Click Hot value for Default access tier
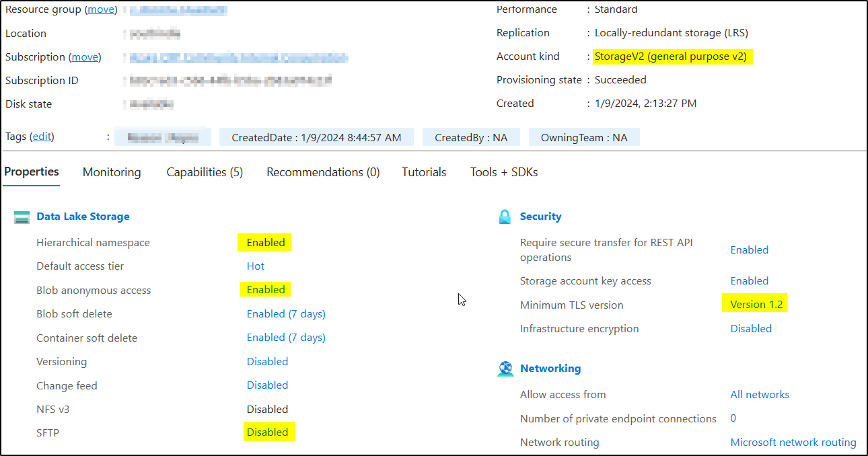Image resolution: width=868 pixels, height=456 pixels. [x=256, y=266]
